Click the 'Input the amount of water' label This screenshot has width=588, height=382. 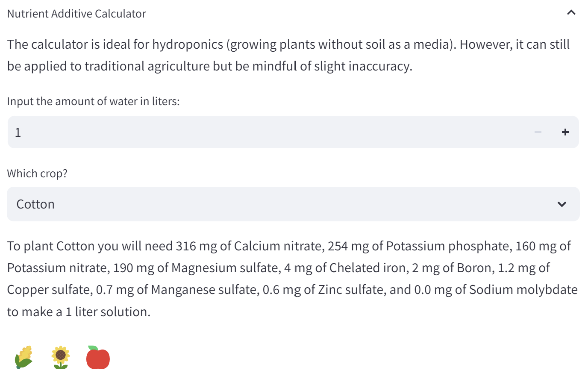click(x=93, y=101)
